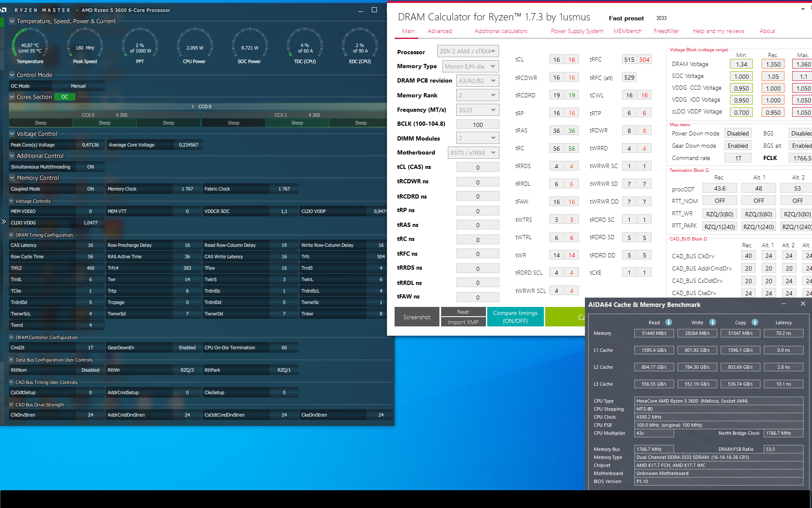Click the green sidebar indicator strip
Viewport: 812px width, 508px height.
click(2, 22)
